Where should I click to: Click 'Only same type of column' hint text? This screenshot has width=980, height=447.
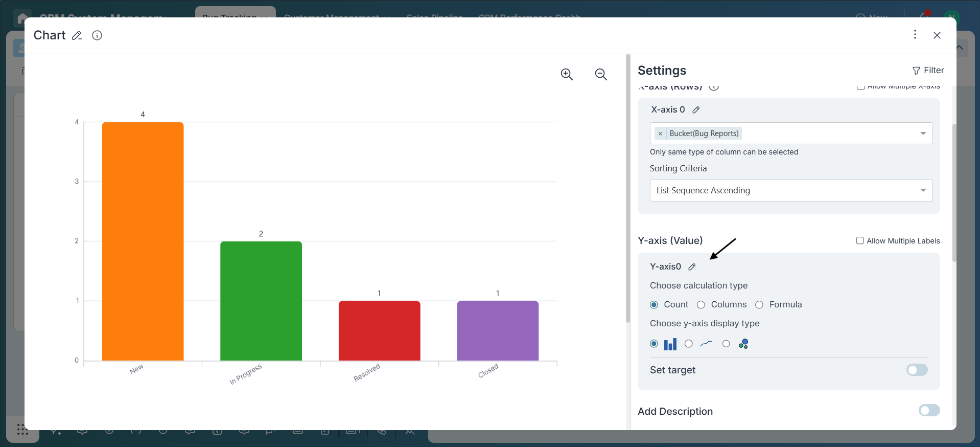[x=724, y=152]
